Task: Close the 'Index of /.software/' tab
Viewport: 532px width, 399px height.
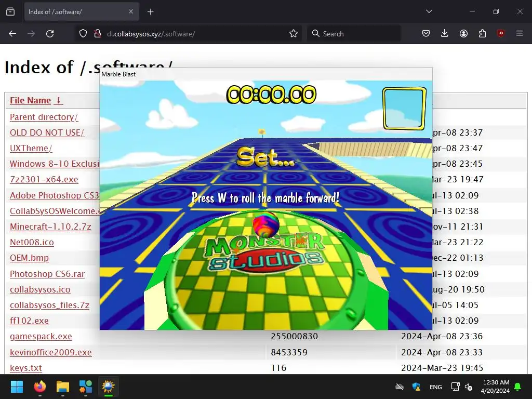Action: [131, 11]
